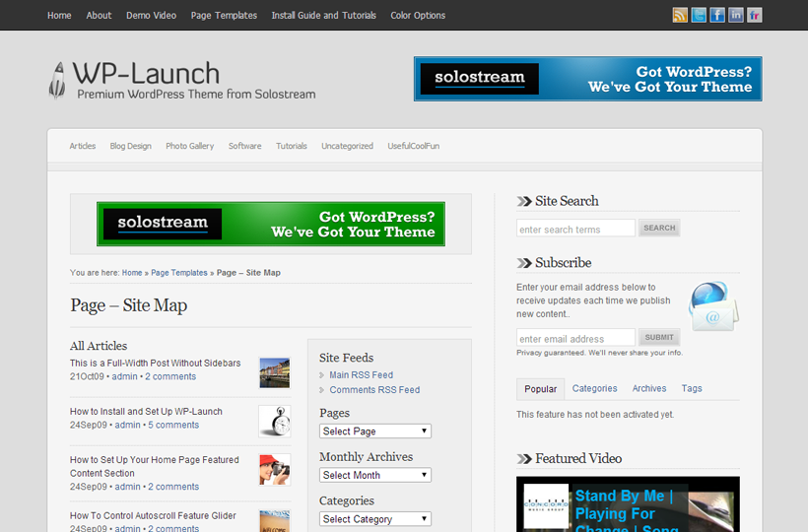Open the RSS feed icon
Image resolution: width=808 pixels, height=532 pixels.
tap(680, 15)
